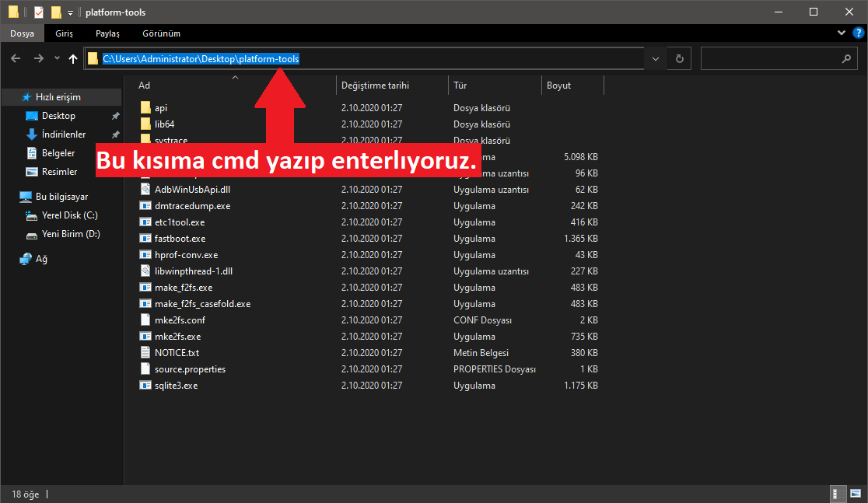868x503 pixels.
Task: Select Ağ network in navigation pane
Action: tap(41, 259)
